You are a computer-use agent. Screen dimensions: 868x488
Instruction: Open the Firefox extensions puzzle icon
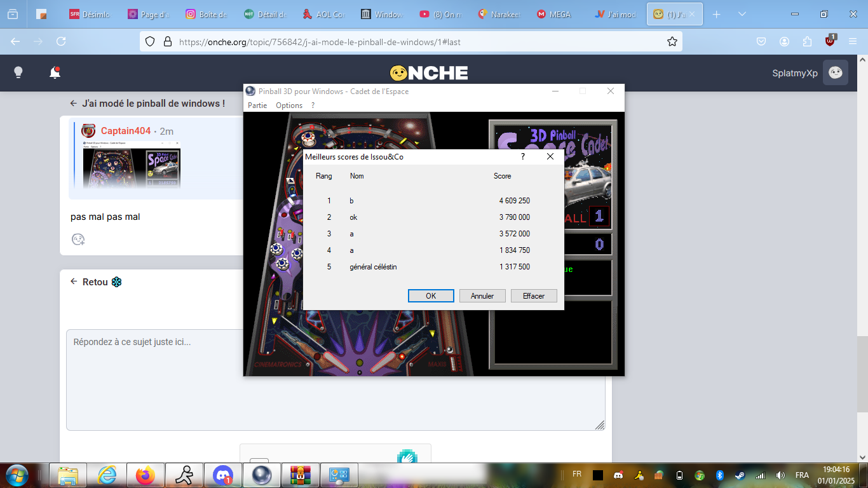pos(807,41)
